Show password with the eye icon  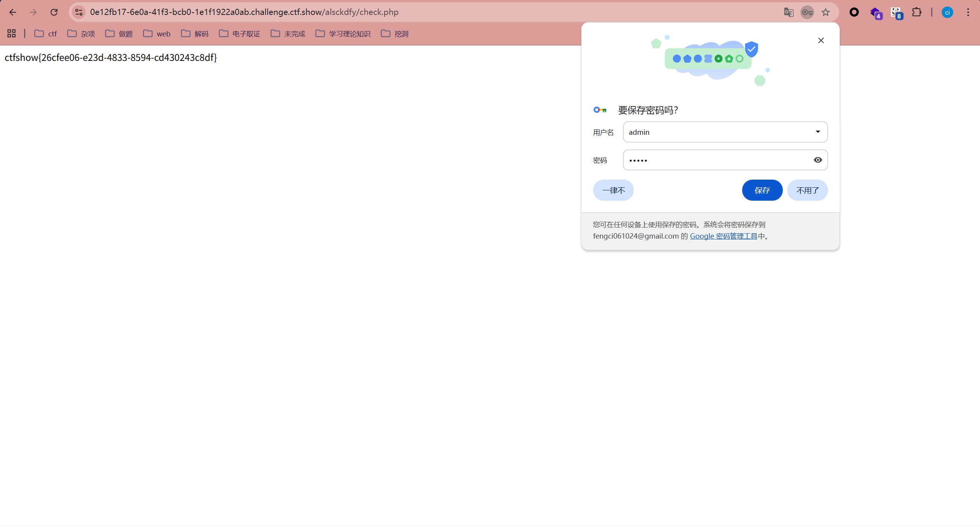818,160
